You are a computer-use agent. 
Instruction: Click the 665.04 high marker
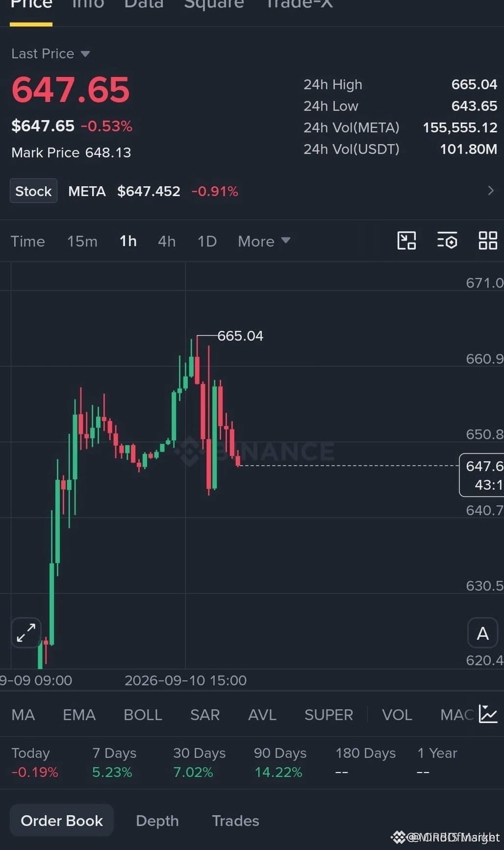[x=240, y=336]
